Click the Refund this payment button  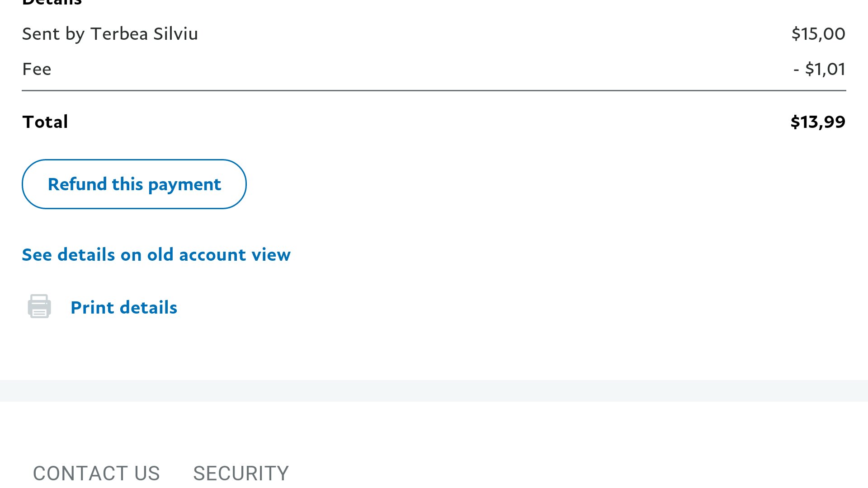[x=134, y=184]
